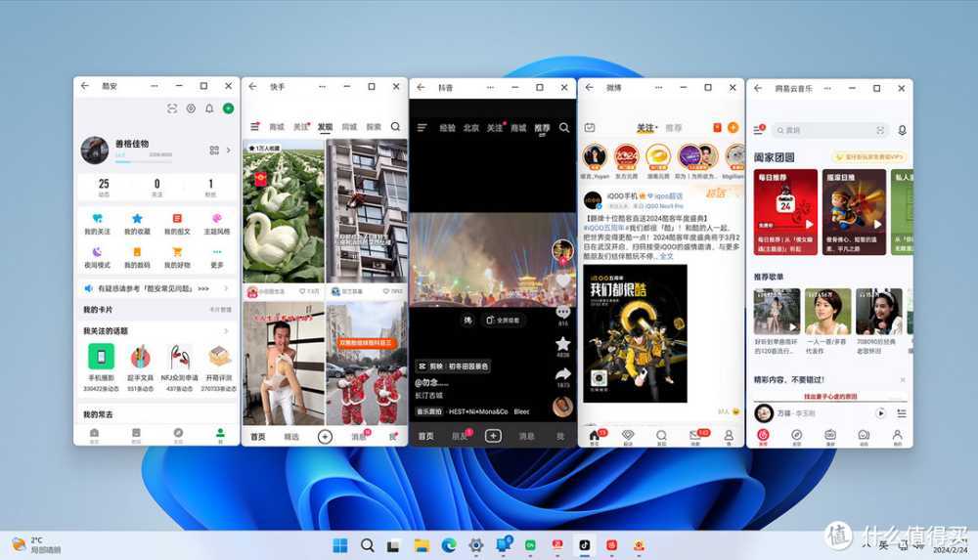Open the three-dot menu in Kuaishou title bar
This screenshot has height=560, width=978.
pos(322,87)
